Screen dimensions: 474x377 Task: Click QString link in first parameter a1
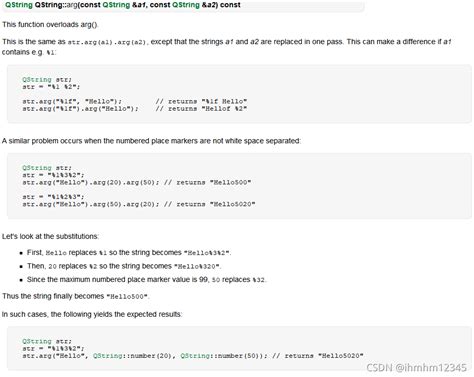[116, 5]
